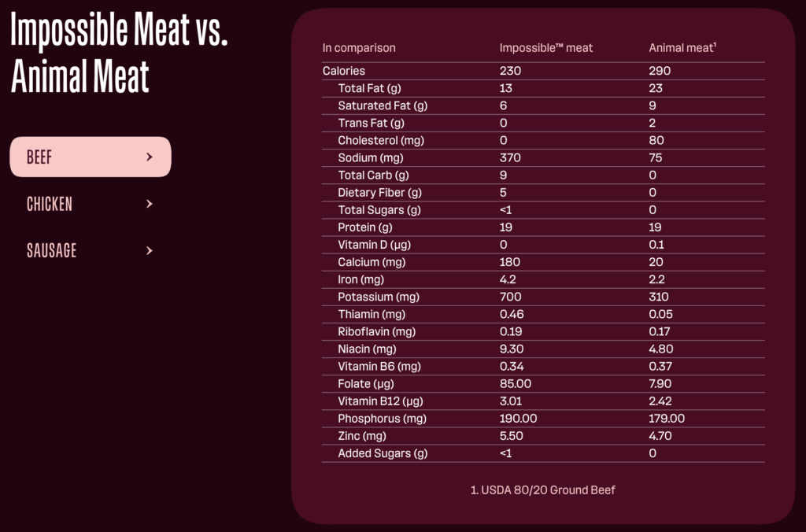Click the 'In comparison' column header
The image size is (806, 532).
(x=359, y=48)
